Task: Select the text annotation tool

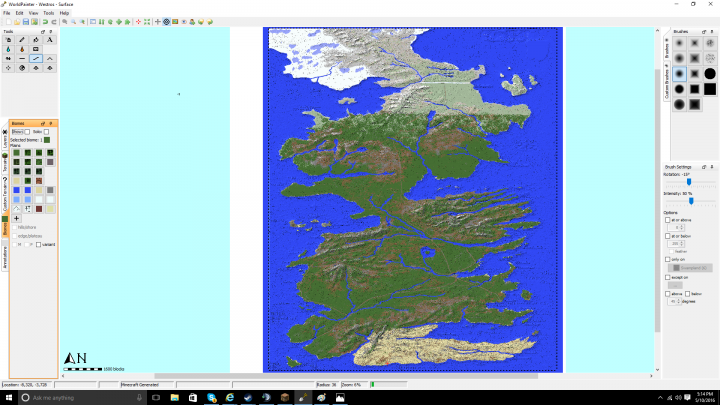Action: [x=50, y=39]
